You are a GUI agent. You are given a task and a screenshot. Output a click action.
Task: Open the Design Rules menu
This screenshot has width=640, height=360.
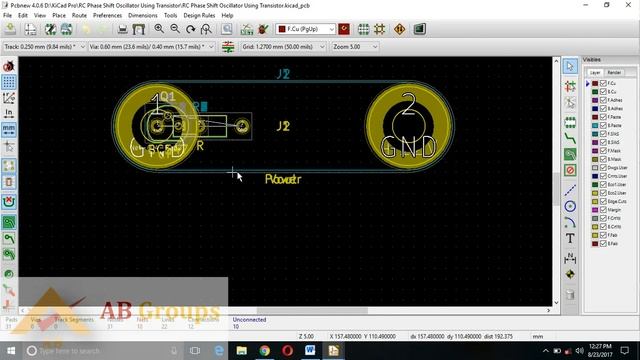199,16
